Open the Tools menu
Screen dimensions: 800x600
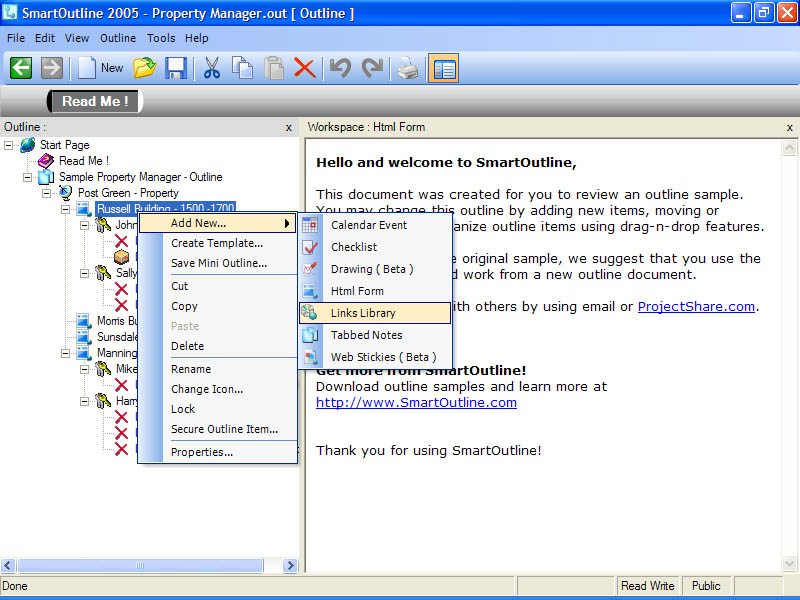pos(161,38)
